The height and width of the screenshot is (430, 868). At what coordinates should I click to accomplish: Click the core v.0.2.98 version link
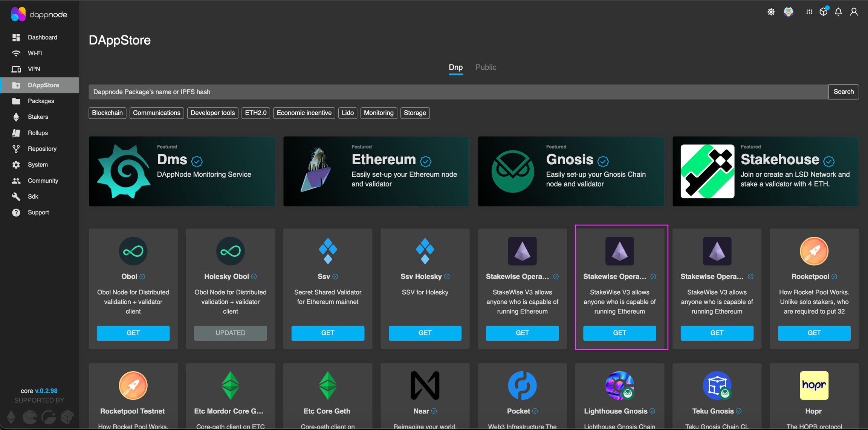point(46,391)
